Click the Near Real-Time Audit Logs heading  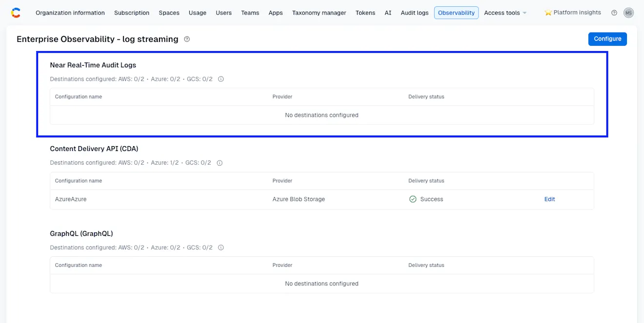93,65
